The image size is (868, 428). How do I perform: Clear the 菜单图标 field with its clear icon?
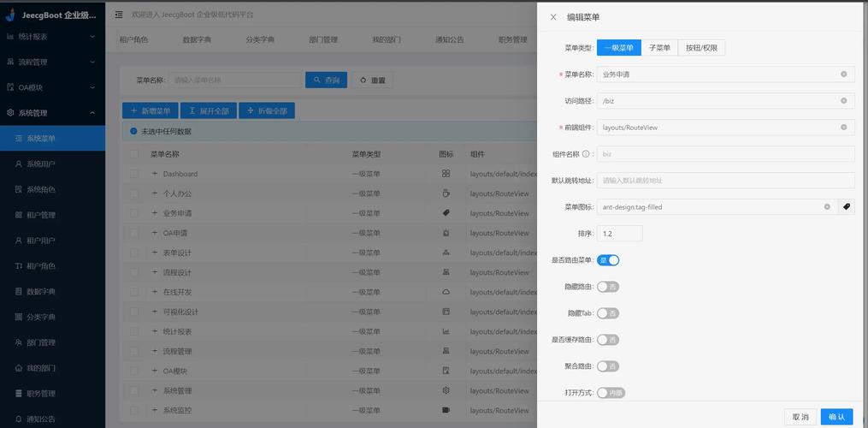(x=827, y=207)
